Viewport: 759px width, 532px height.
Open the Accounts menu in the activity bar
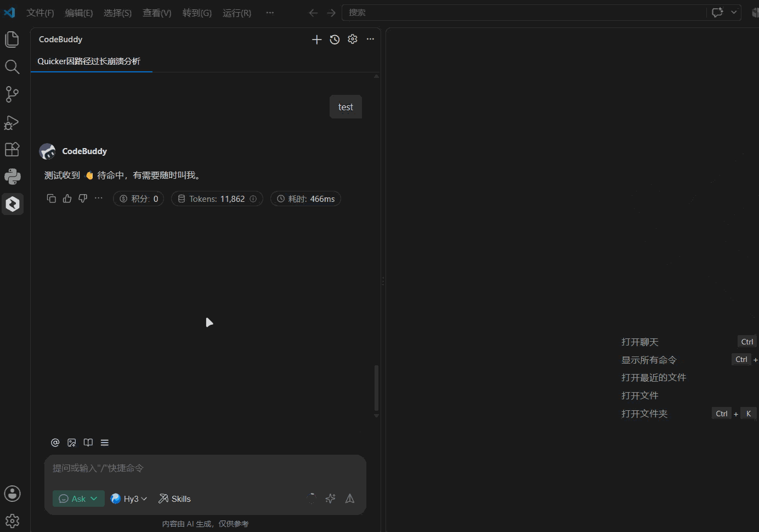tap(12, 494)
